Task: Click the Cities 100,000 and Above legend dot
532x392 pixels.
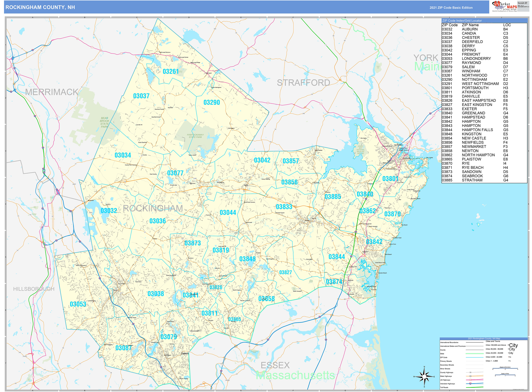Action: tap(508, 345)
